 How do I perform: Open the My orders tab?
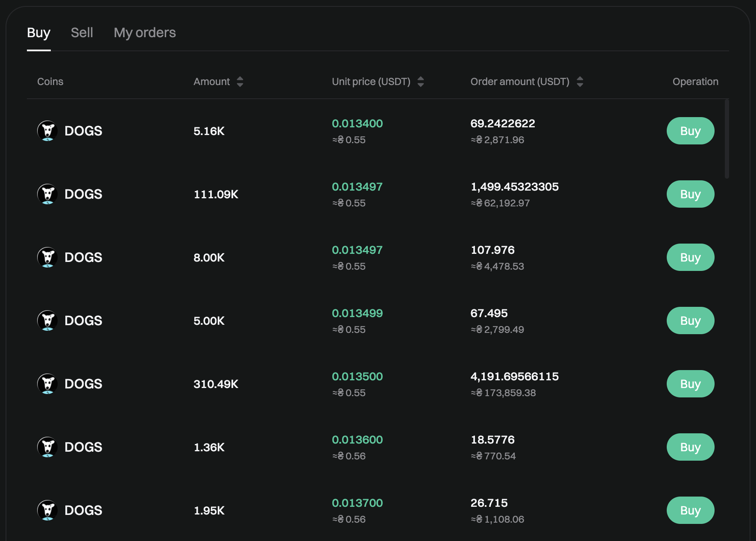click(x=145, y=32)
